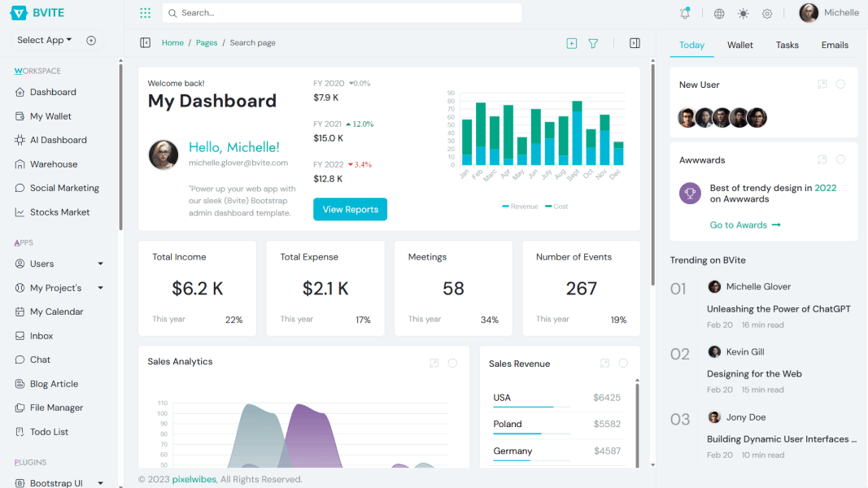
Task: Collapse the left sidebar
Action: (x=145, y=42)
